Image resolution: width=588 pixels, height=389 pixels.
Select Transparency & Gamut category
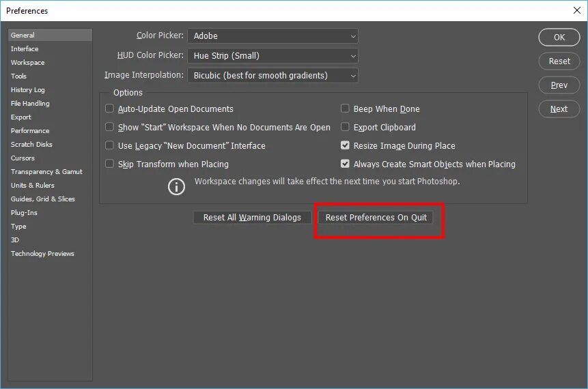click(50, 172)
